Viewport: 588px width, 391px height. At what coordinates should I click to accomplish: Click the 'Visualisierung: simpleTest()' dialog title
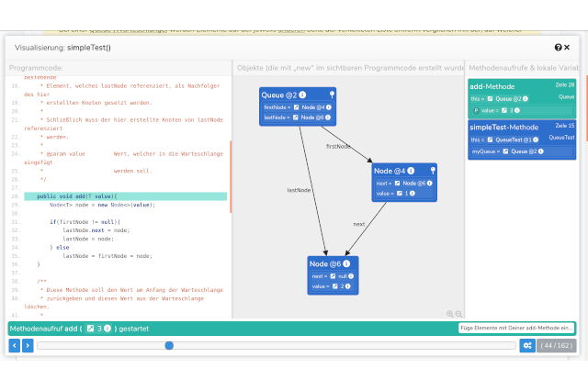click(62, 48)
